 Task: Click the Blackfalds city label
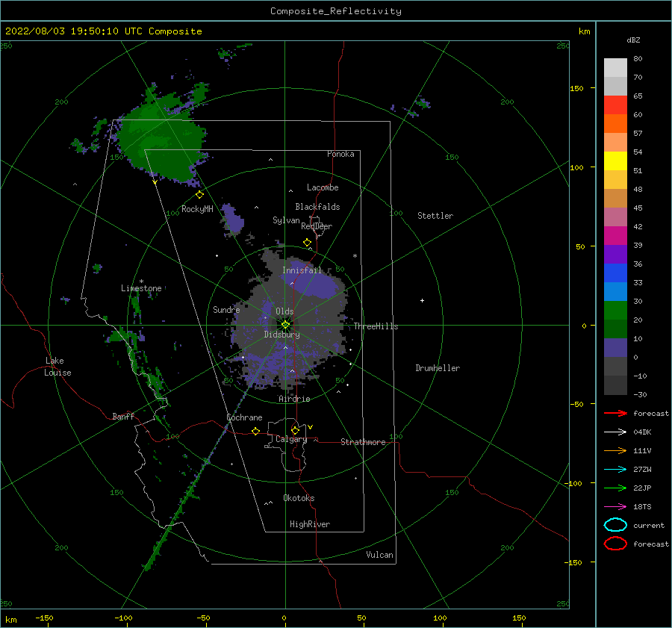tap(317, 207)
